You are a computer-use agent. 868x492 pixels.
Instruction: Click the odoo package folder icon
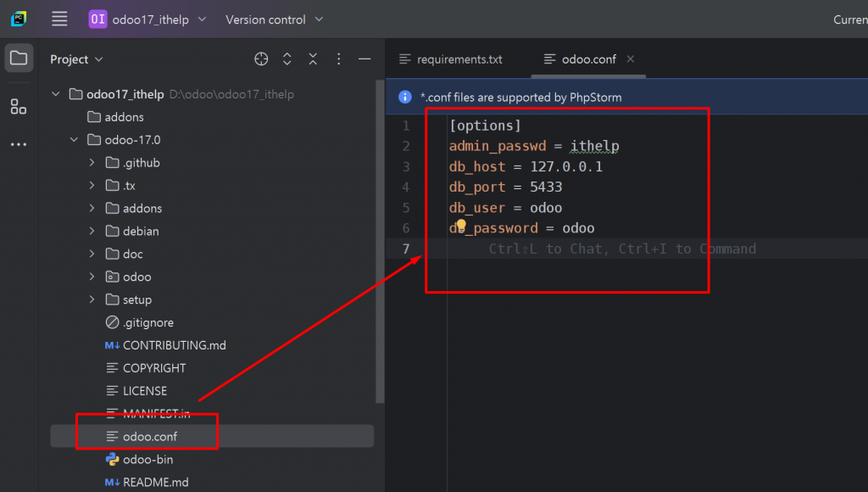pyautogui.click(x=113, y=277)
